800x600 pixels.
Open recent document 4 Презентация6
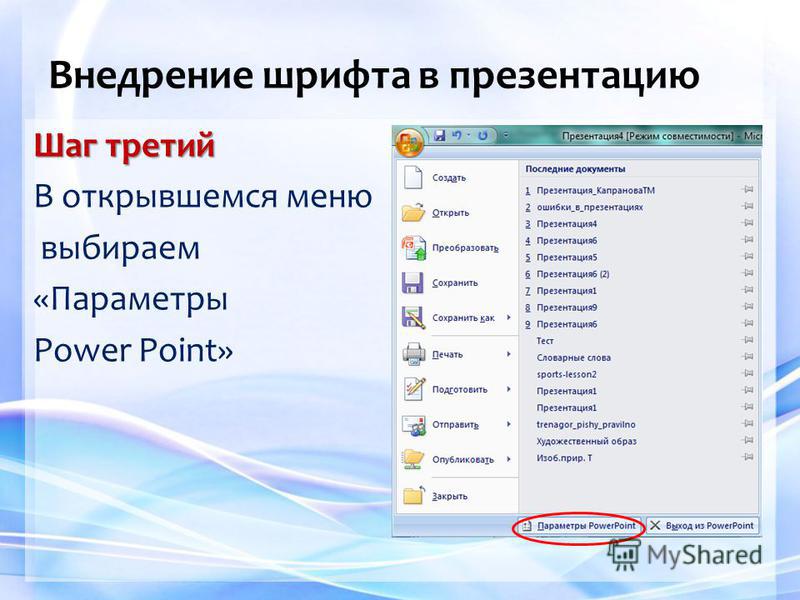(x=566, y=241)
